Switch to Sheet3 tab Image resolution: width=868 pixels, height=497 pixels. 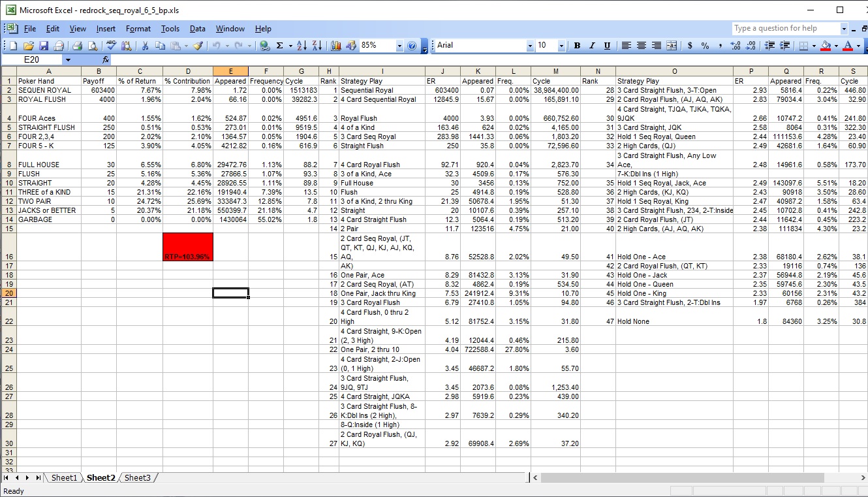137,478
